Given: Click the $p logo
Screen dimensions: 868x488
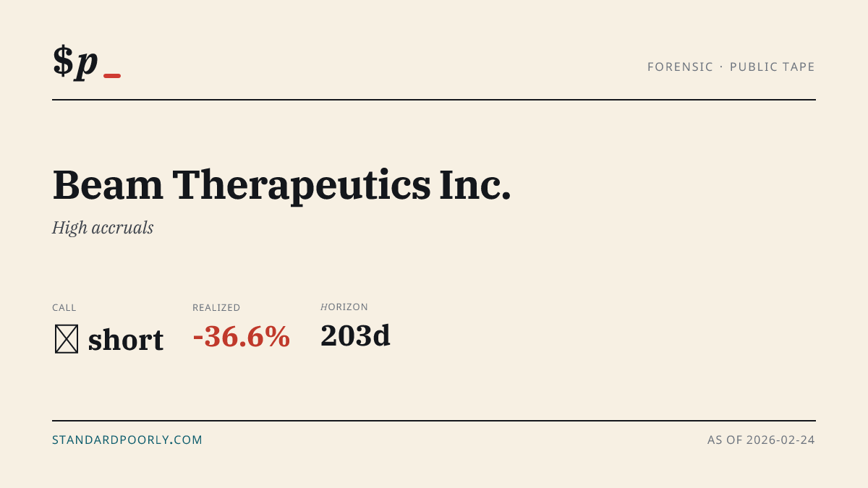Looking at the screenshot, I should pos(87,62).
